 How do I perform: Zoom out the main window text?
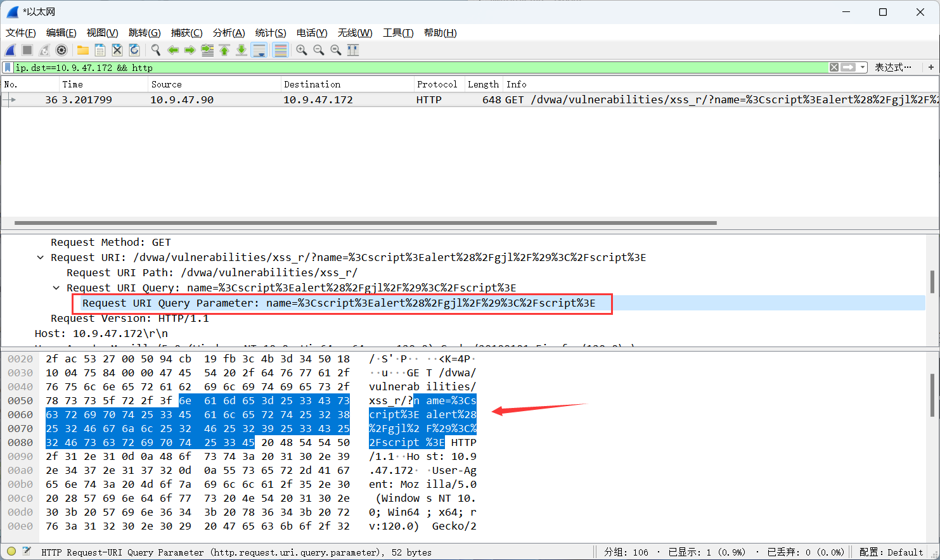coord(319,50)
